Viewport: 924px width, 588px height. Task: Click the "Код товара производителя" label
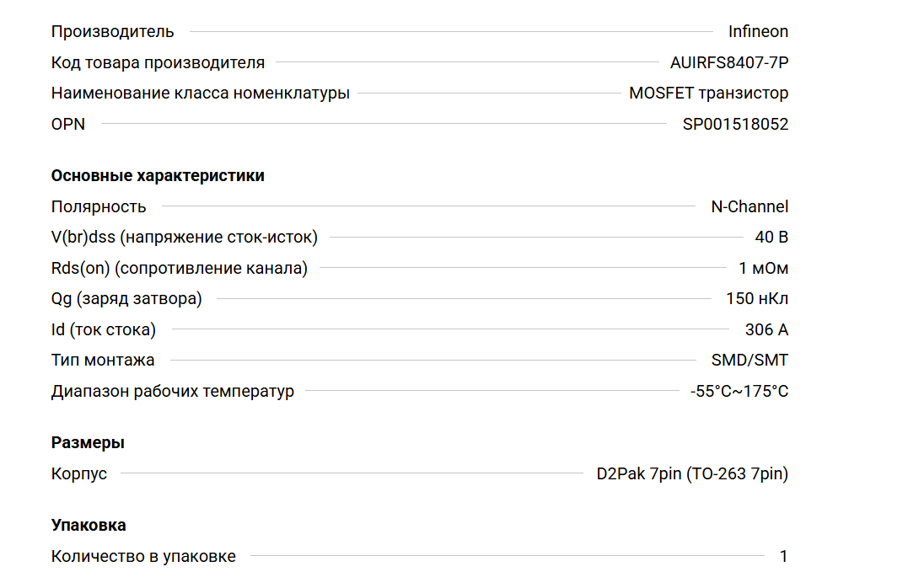coord(158,63)
